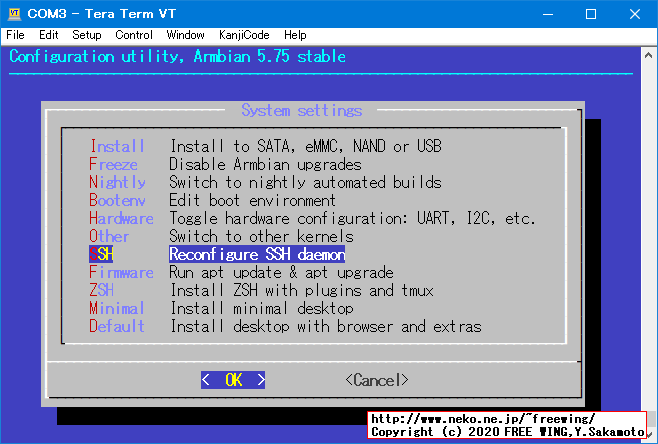Open the Control menu
This screenshot has width=658, height=444.
(134, 35)
